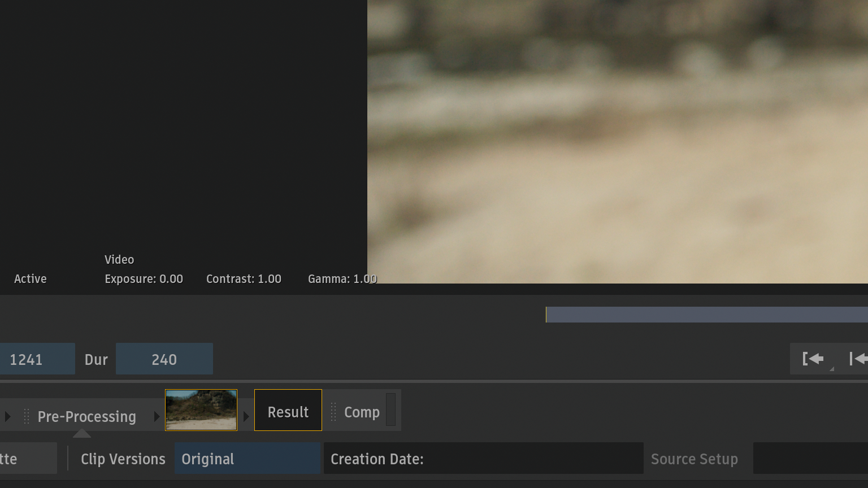
Task: Click the timeline scrub bar
Action: pyautogui.click(x=707, y=315)
